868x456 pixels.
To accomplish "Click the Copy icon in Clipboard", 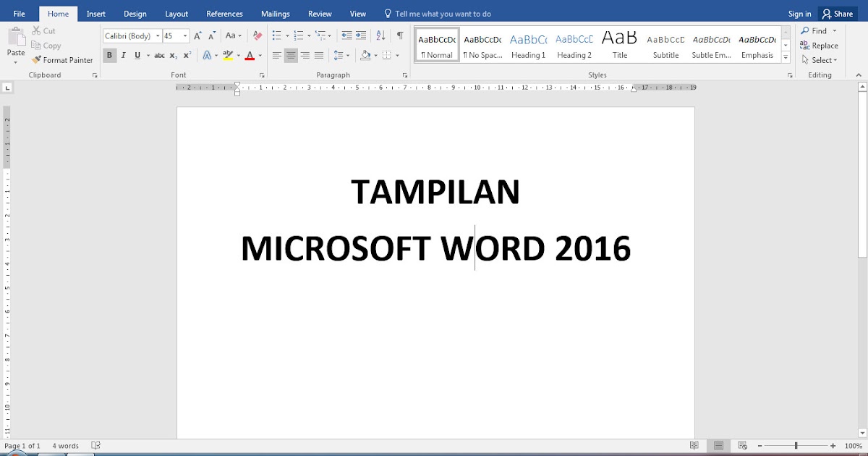I will click(x=36, y=46).
